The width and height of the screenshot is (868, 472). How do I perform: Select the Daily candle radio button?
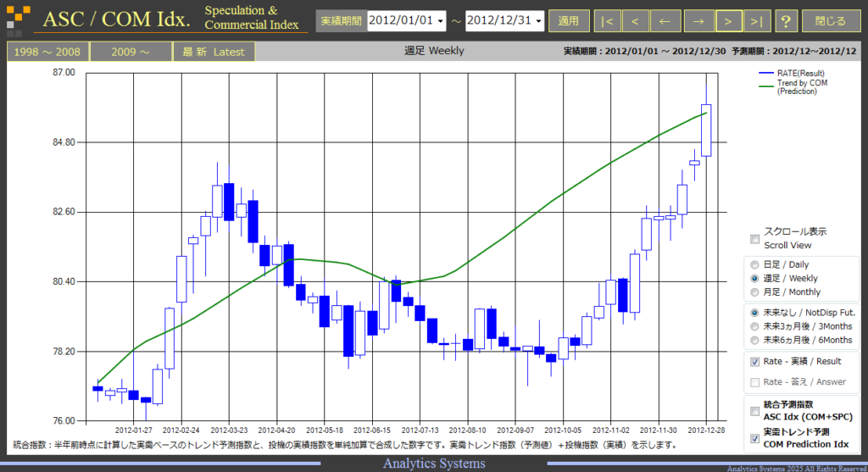754,264
